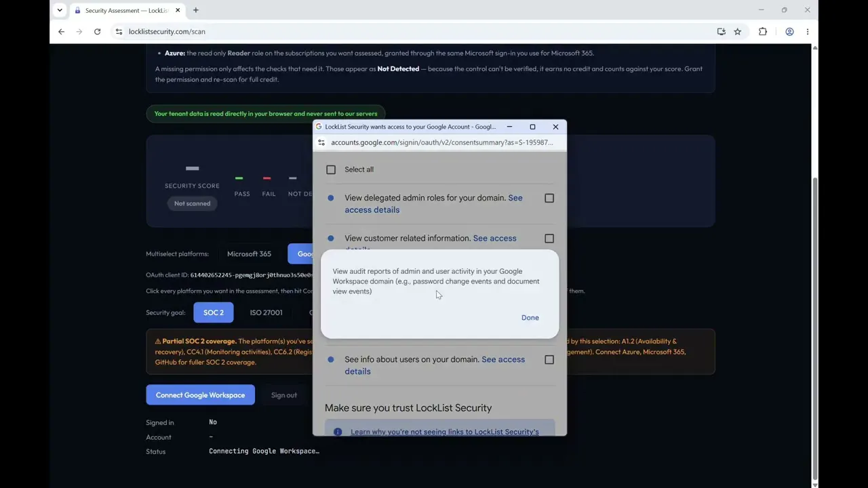Select the Security Assessment — LockList tab
The height and width of the screenshot is (488, 868).
(126, 10)
